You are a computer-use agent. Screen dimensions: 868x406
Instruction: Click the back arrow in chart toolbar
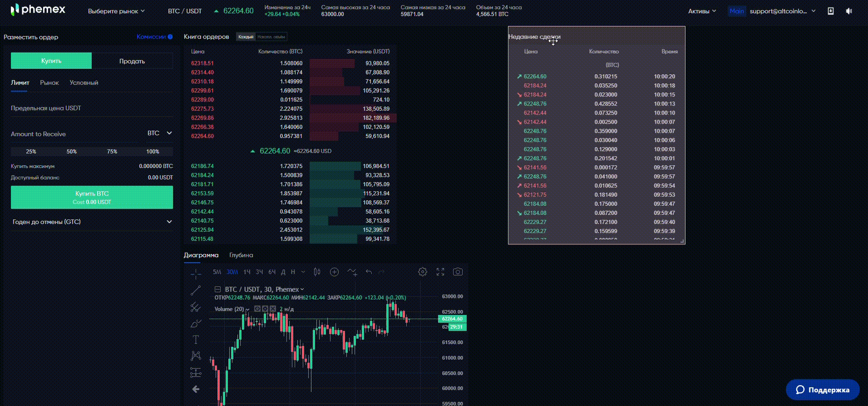196,389
